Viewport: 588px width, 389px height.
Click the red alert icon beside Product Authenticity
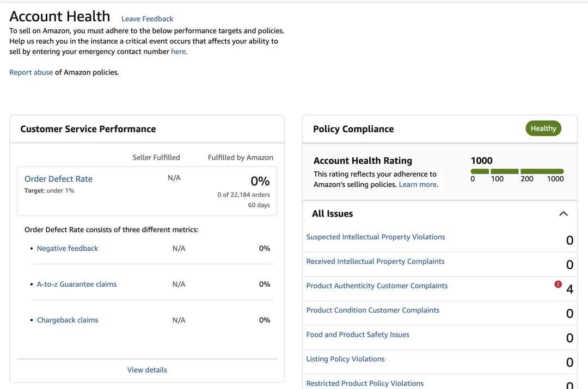click(x=558, y=284)
